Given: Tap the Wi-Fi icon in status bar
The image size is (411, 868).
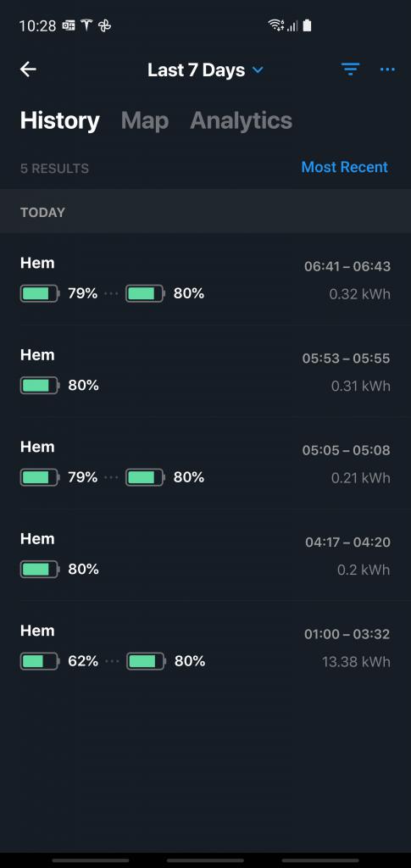Looking at the screenshot, I should (x=275, y=25).
